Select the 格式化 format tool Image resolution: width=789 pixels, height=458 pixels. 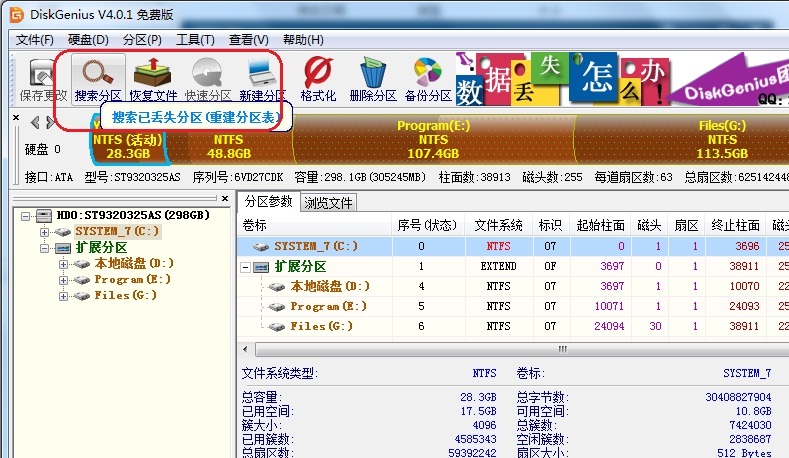click(x=318, y=80)
